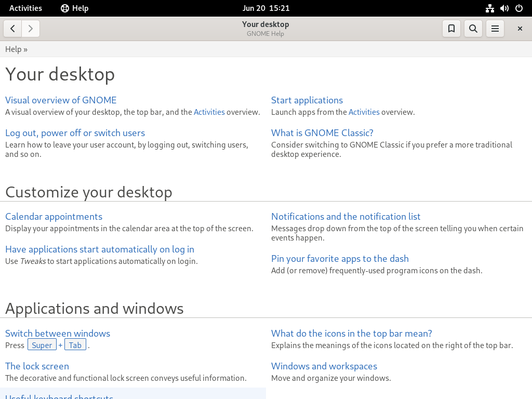Image resolution: width=532 pixels, height=399 pixels.
Task: Click text 'Learn how to leave your user account'
Action: coord(70,145)
